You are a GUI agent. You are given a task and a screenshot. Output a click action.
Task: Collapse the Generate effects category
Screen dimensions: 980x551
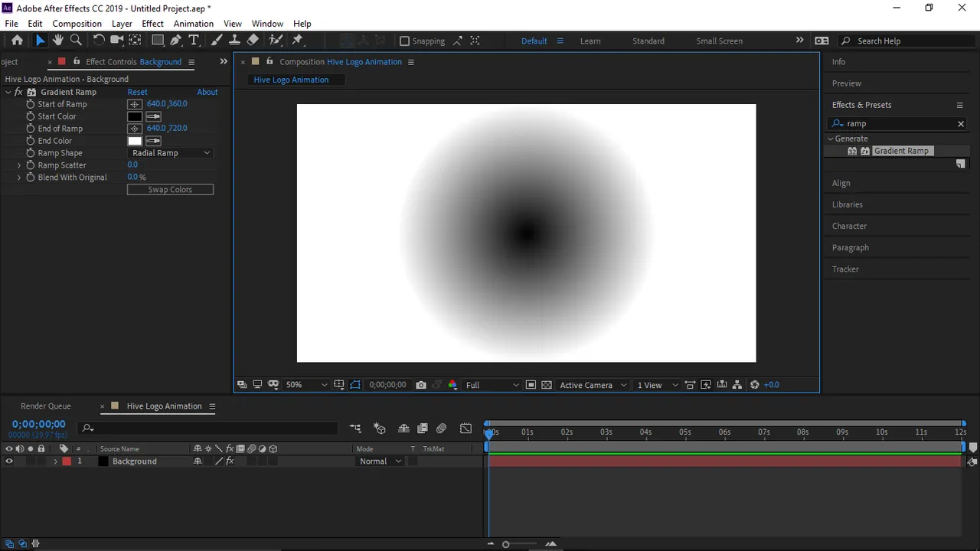[x=830, y=139]
